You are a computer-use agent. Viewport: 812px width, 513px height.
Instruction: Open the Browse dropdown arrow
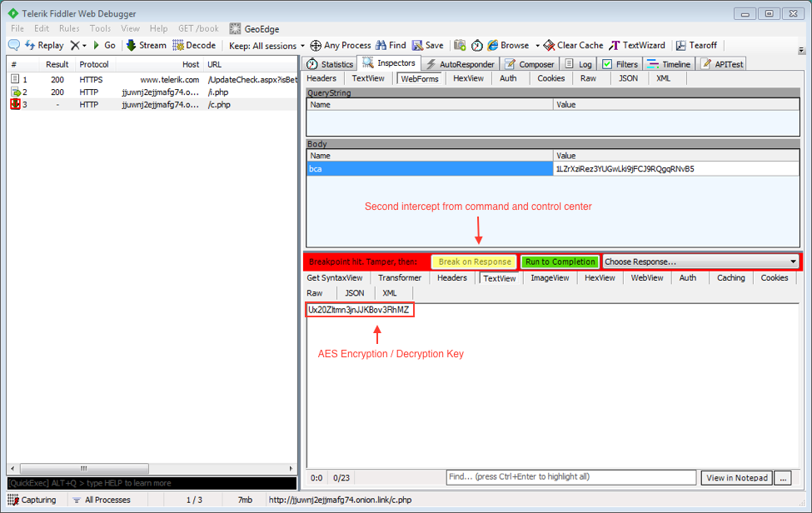tap(537, 46)
